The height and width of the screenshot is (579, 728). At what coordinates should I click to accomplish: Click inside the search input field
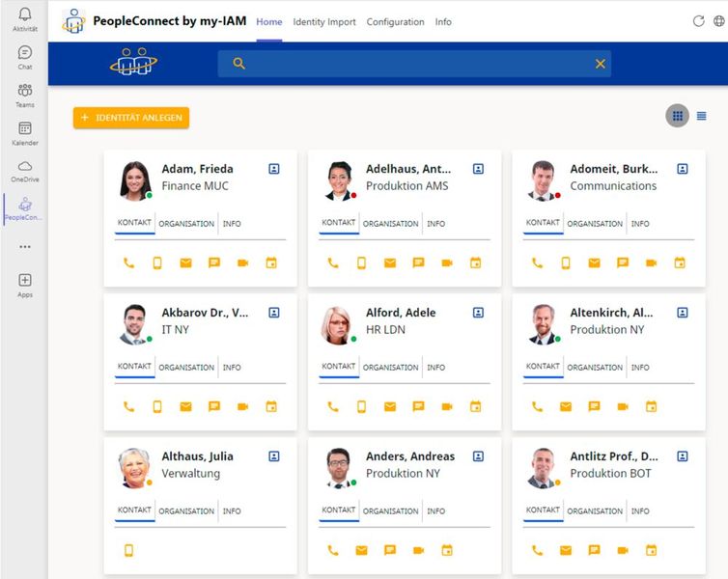414,64
